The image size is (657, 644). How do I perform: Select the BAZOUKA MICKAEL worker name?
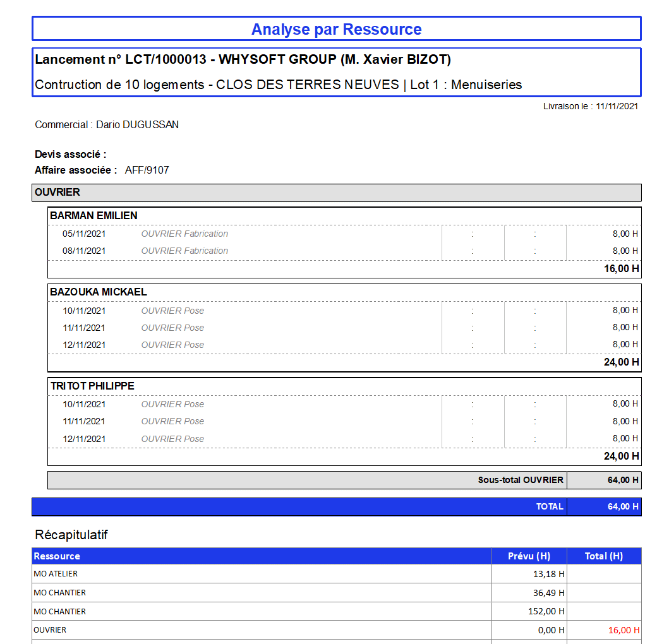click(x=99, y=292)
